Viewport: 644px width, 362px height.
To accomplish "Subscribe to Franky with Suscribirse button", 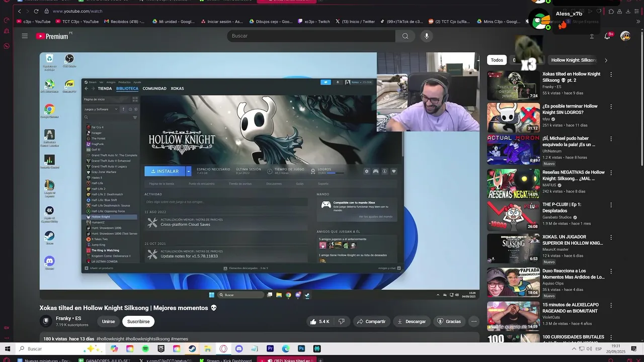I will 138,321.
